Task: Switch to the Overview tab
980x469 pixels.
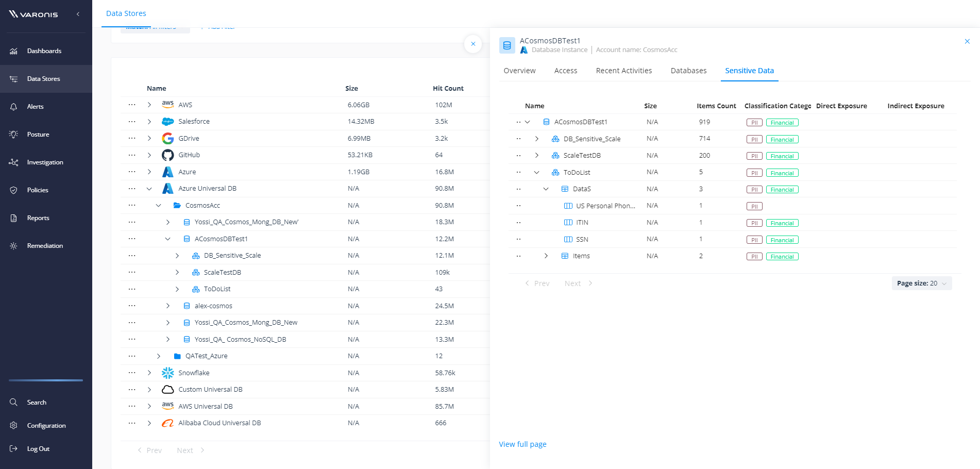Action: coord(519,71)
